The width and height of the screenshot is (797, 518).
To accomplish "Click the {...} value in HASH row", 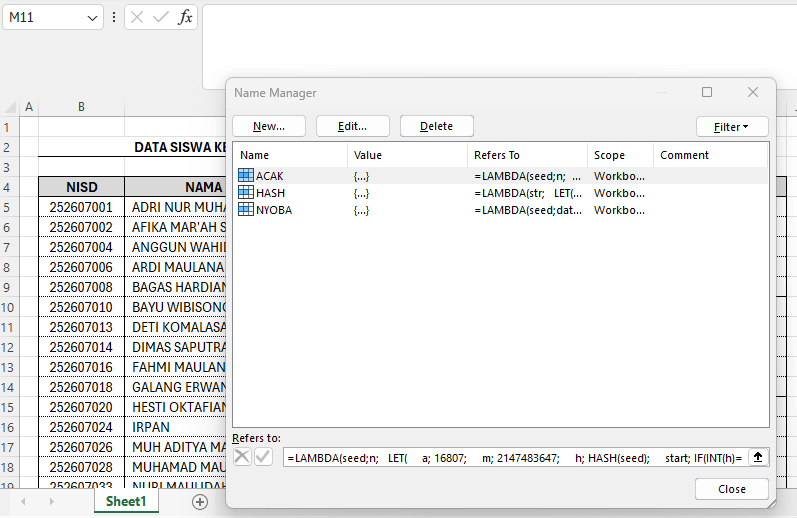I will [x=361, y=193].
